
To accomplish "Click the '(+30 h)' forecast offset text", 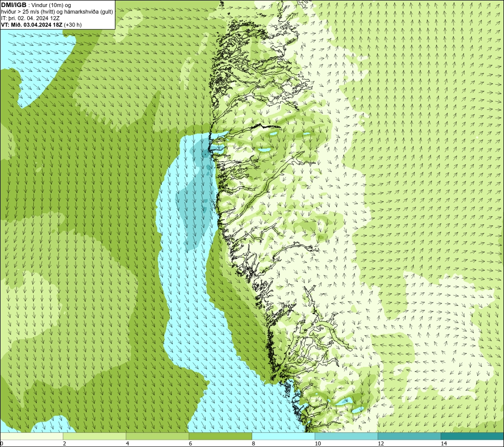I will (x=73, y=25).
